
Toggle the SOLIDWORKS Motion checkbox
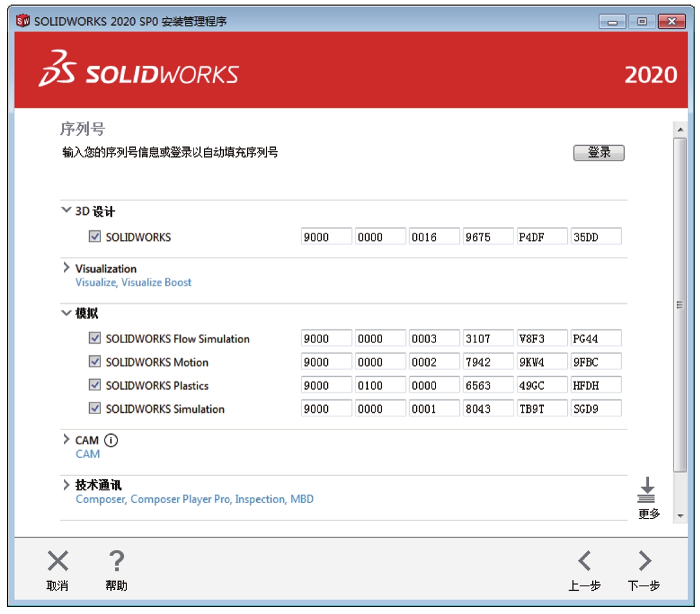[x=95, y=362]
